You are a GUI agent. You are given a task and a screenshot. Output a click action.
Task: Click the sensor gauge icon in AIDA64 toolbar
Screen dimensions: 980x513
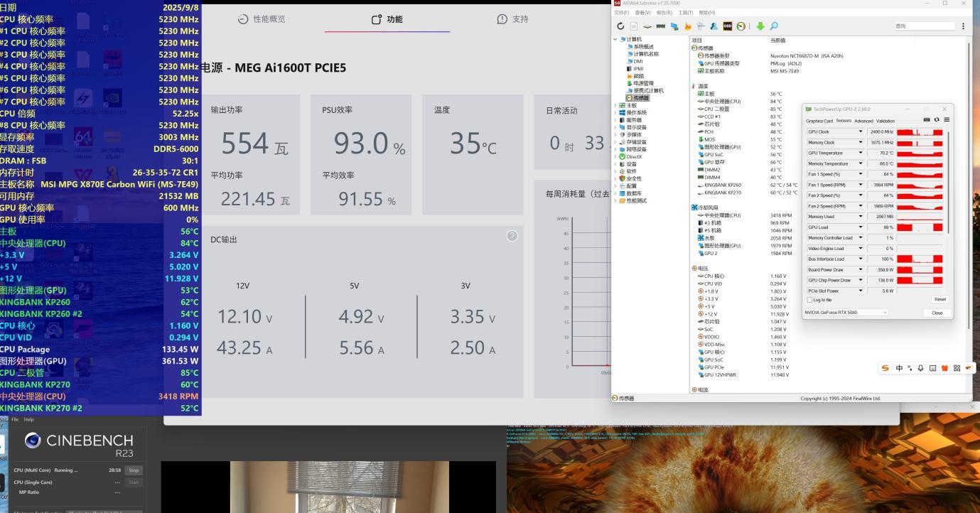coord(741,26)
